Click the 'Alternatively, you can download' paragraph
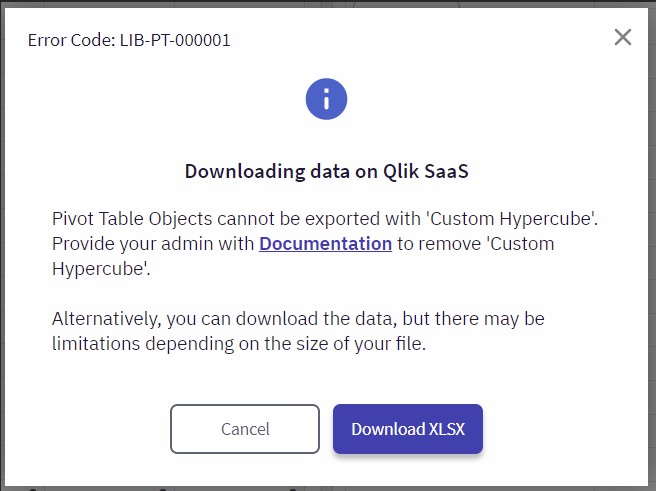The image size is (656, 491). click(298, 331)
